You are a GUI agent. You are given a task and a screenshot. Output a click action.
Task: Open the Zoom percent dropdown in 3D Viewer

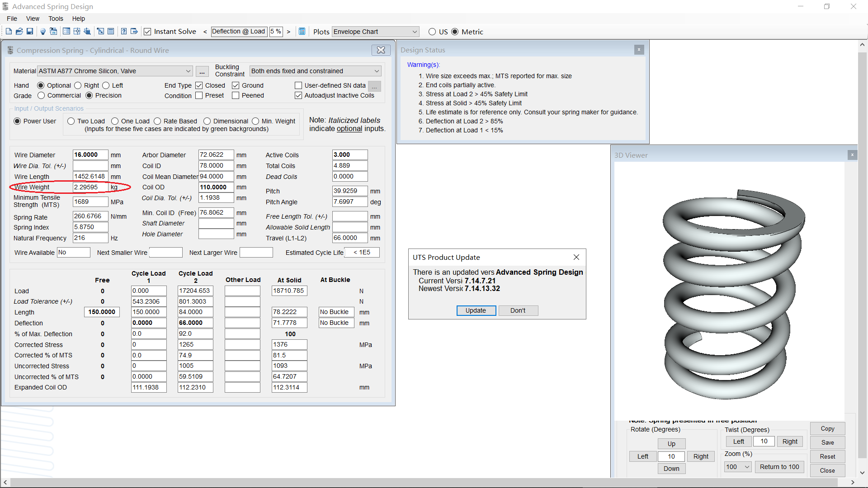pos(738,467)
